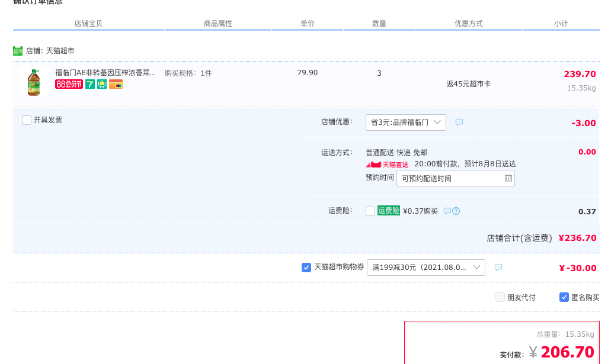The image size is (608, 364).
Task: Click the 88会员节 red badge
Action: click(x=69, y=84)
